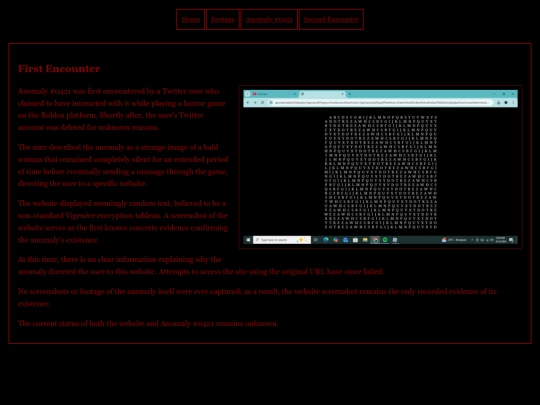Click paragraph starting 'The website displayed seemingly random'
The width and height of the screenshot is (540, 405).
(x=123, y=221)
